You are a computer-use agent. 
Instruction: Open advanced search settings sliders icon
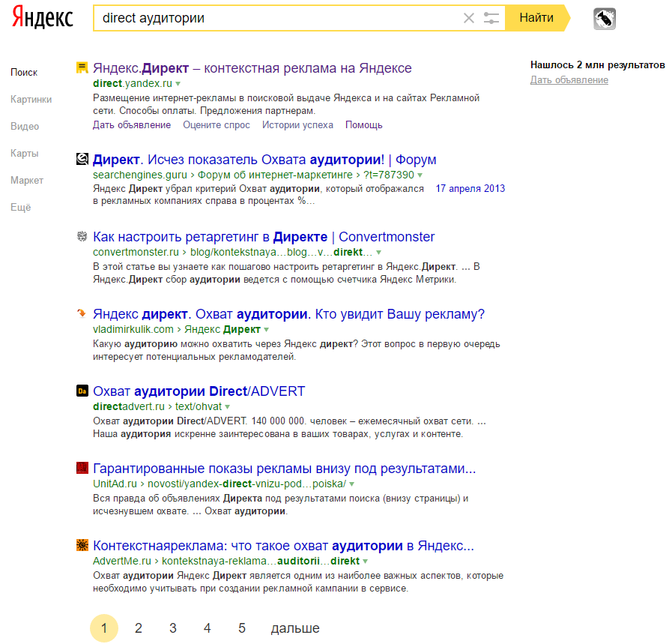click(x=491, y=18)
